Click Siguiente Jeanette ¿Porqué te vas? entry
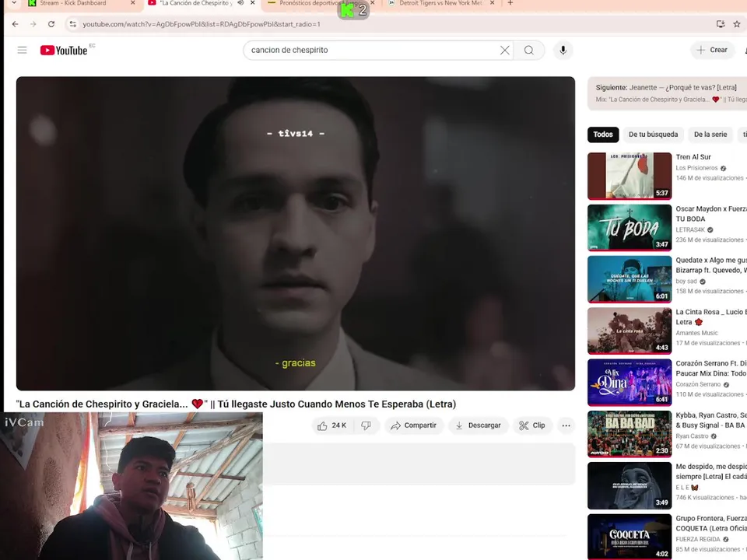 (x=667, y=93)
